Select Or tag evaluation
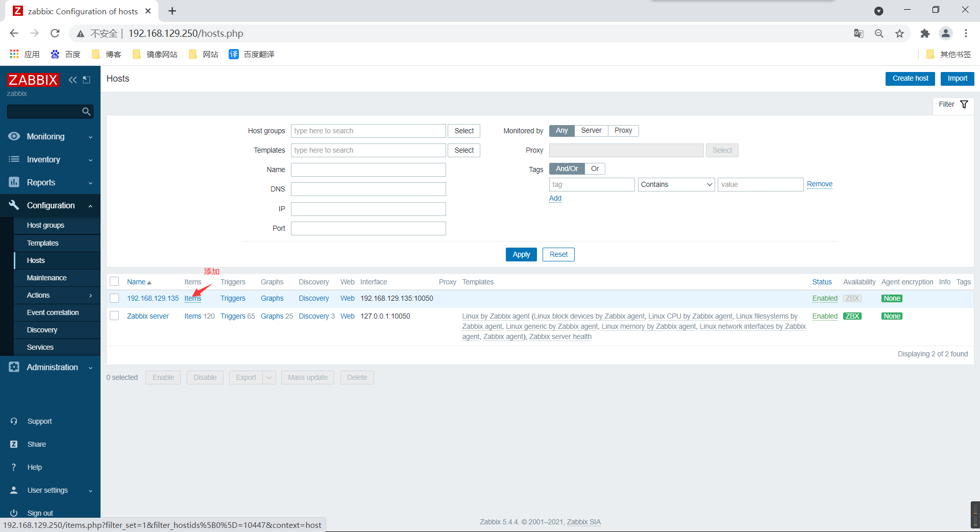980x532 pixels. 595,169
